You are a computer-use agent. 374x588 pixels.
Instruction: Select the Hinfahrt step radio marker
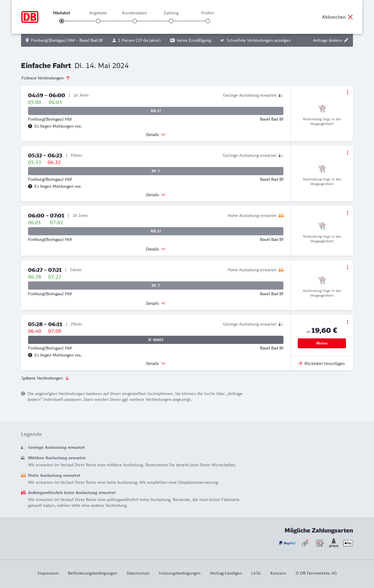(62, 21)
